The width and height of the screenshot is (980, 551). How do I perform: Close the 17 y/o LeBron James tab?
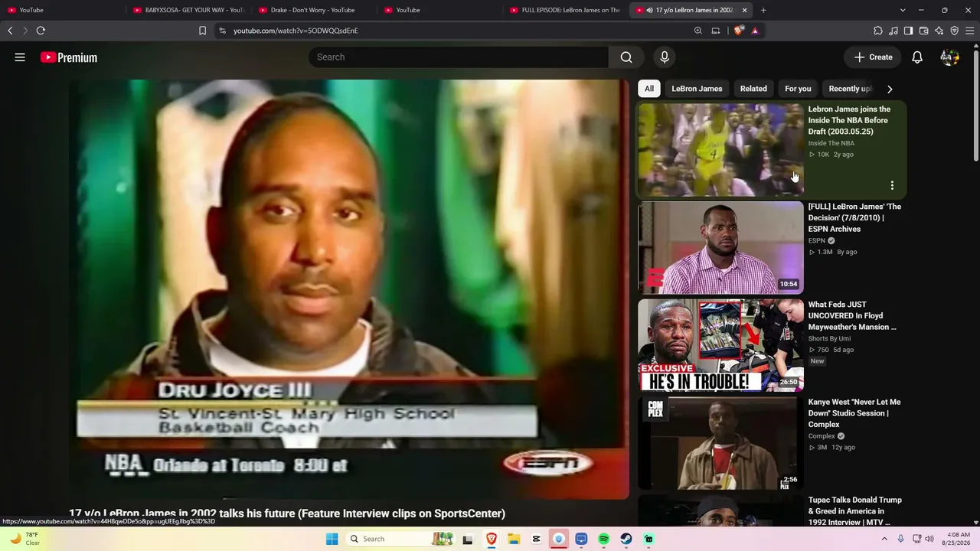tap(744, 10)
